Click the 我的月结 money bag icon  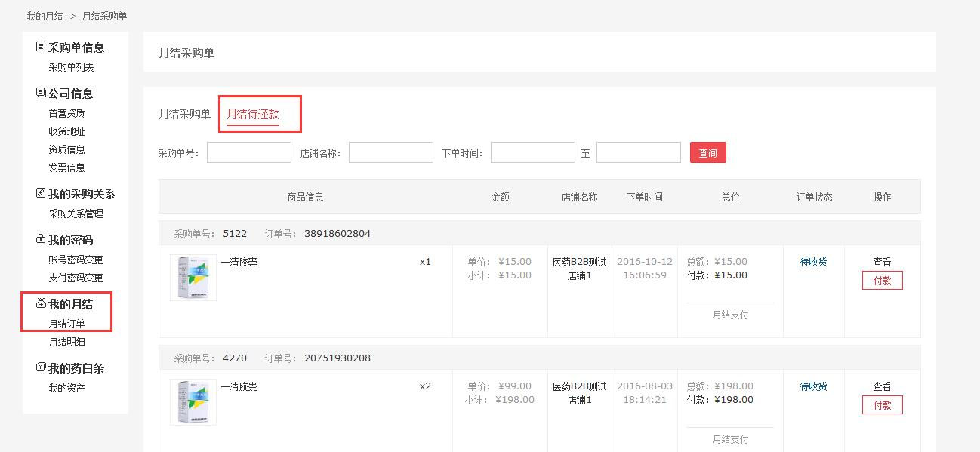pos(41,303)
